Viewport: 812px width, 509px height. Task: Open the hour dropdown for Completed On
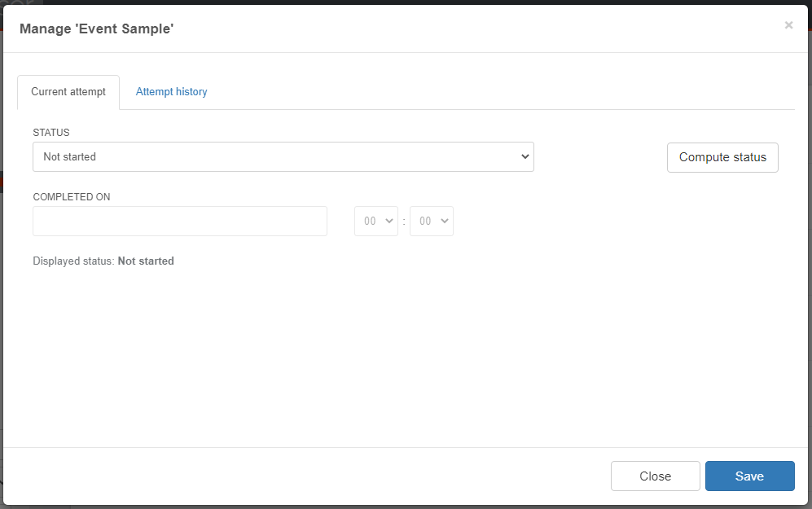(x=376, y=221)
